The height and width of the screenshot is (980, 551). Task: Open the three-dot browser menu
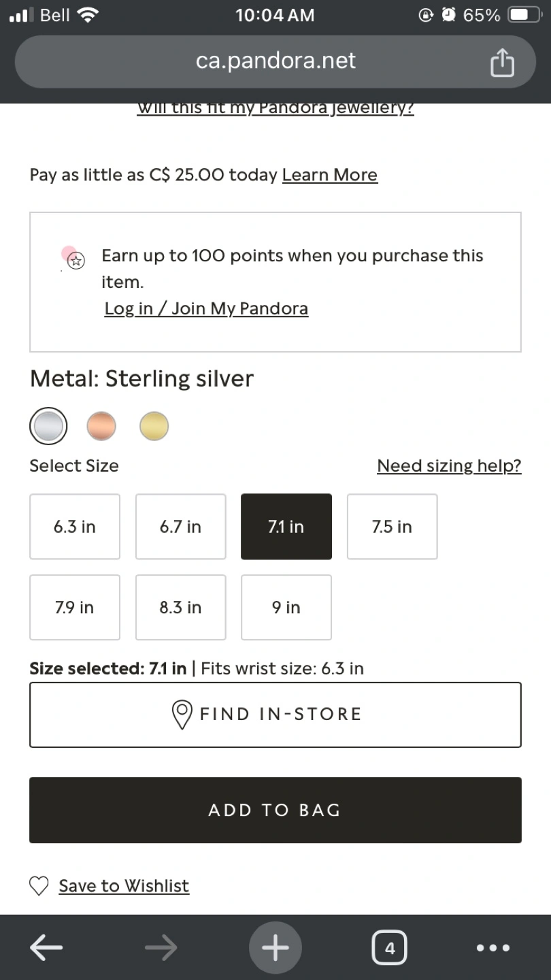(492, 947)
